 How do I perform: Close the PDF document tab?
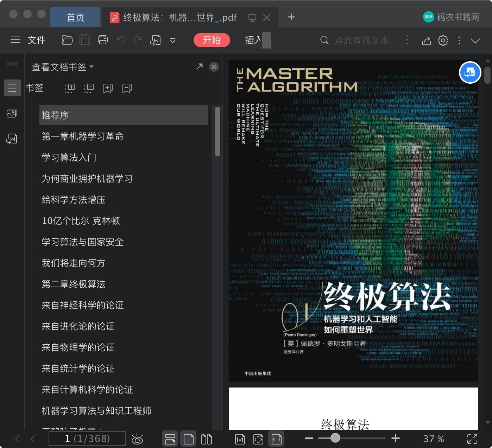point(267,18)
